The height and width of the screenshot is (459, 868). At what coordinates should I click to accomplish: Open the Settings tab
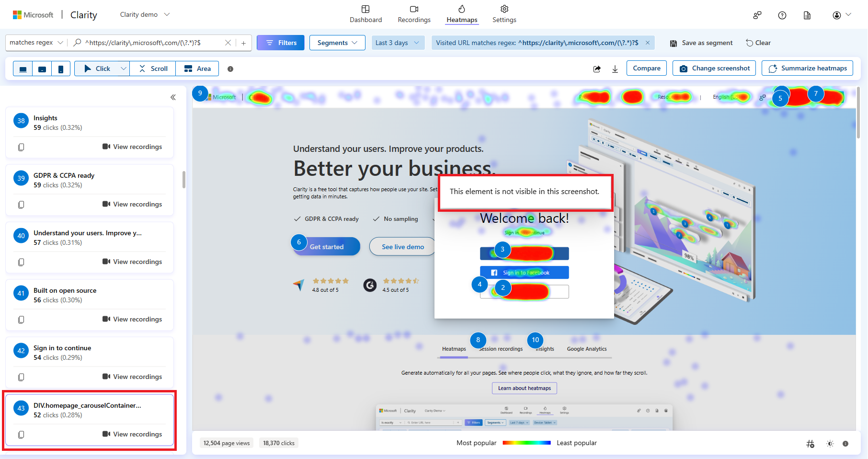coord(504,14)
